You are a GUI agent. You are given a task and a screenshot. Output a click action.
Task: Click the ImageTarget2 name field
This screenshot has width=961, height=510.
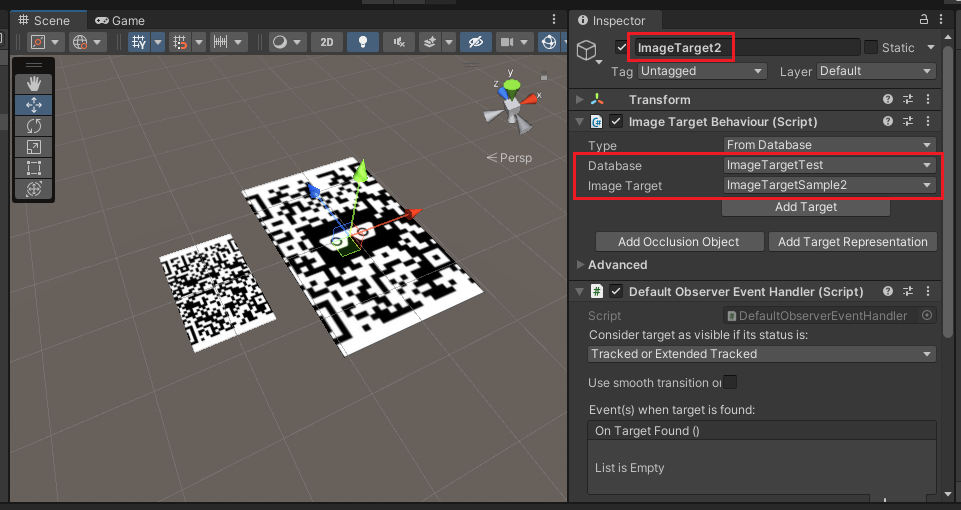click(747, 47)
